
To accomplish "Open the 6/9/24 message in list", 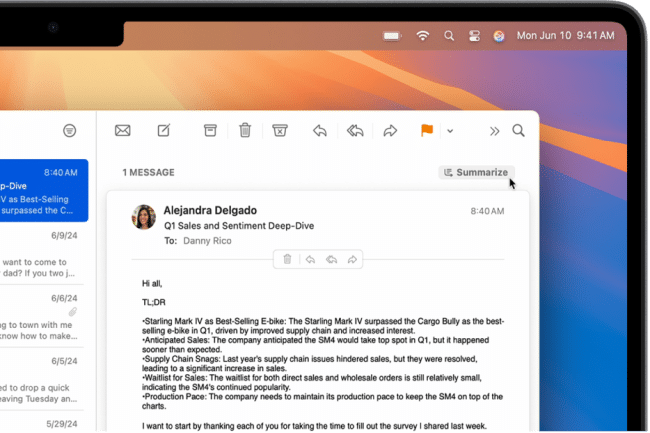I will click(41, 254).
